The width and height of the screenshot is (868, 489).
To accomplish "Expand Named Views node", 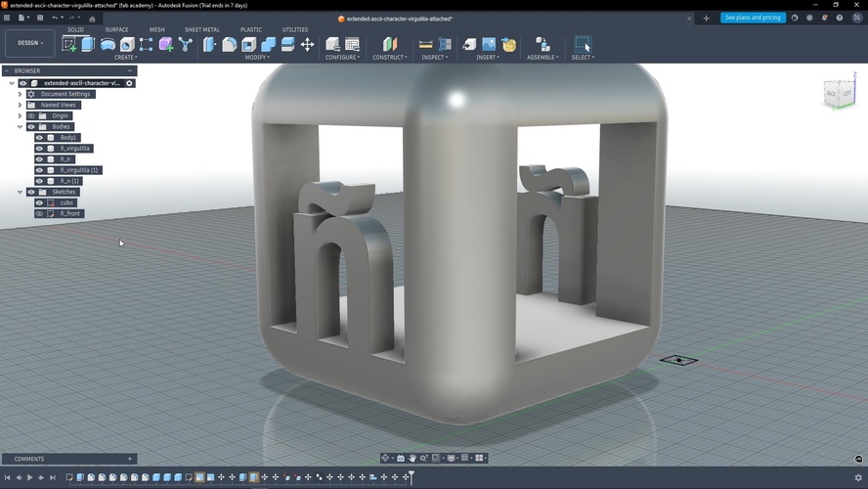I will point(20,105).
